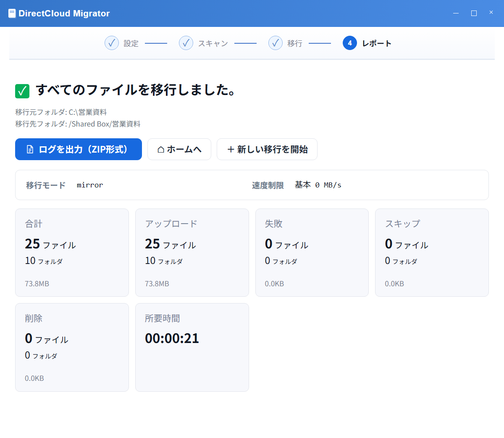The image size is (504, 438).
Task: Select the レポート step label
Action: [x=377, y=43]
